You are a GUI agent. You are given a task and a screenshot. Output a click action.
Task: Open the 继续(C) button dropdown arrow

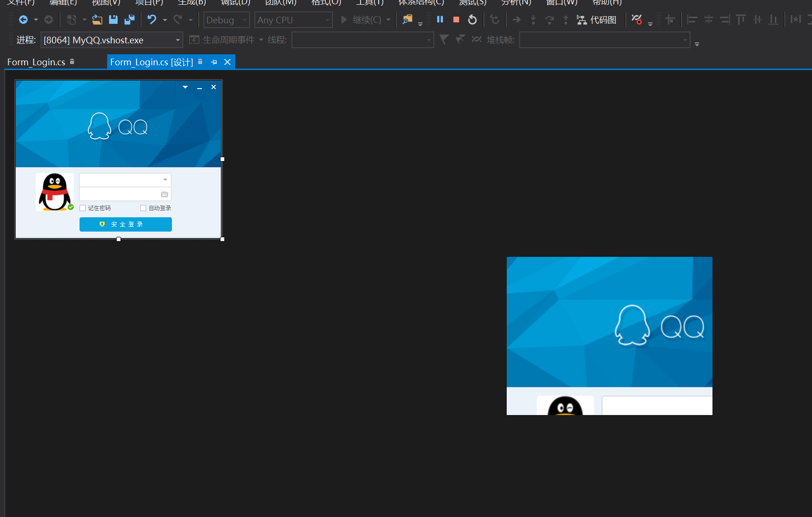(389, 20)
